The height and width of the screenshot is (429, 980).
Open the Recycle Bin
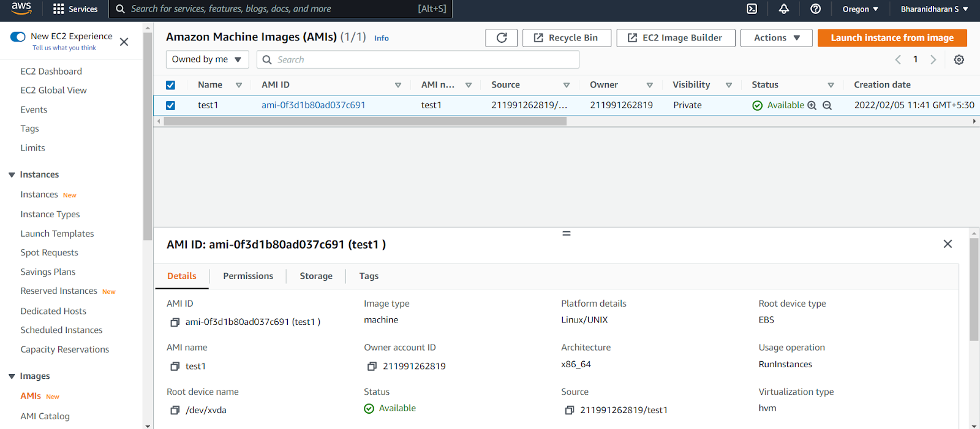coord(567,38)
